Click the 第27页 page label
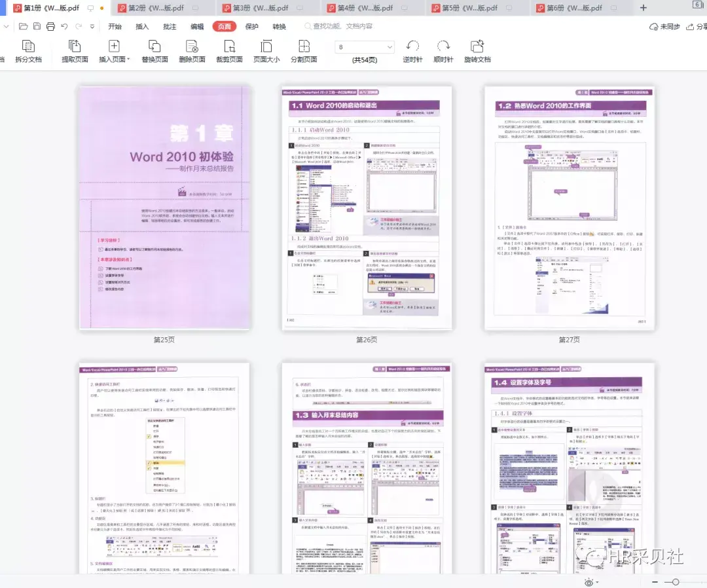Screen dimensions: 707x588 point(569,340)
